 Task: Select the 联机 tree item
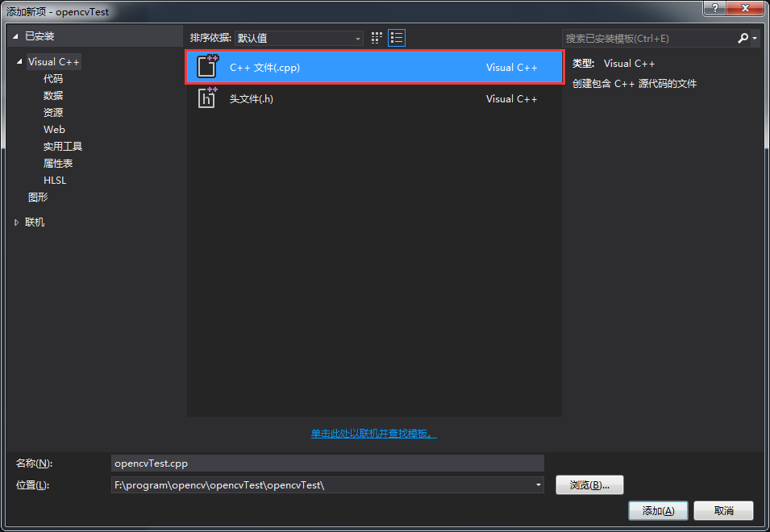coord(35,222)
